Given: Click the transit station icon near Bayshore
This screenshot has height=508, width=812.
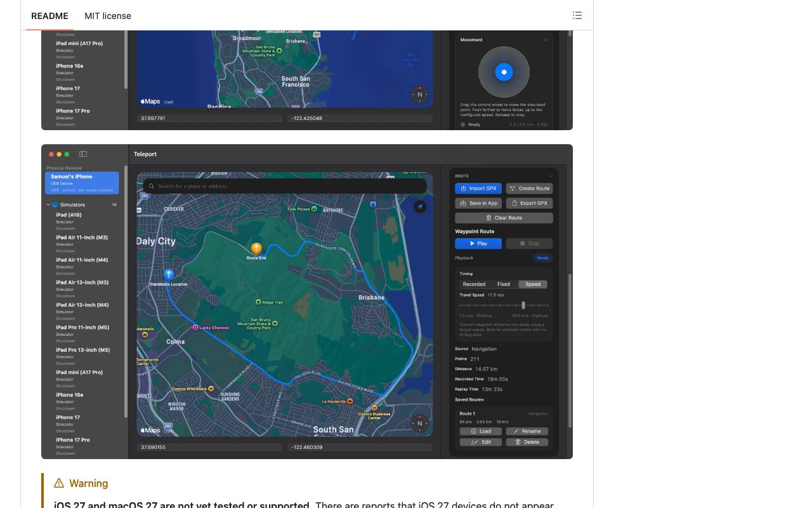Looking at the screenshot, I should (373, 204).
